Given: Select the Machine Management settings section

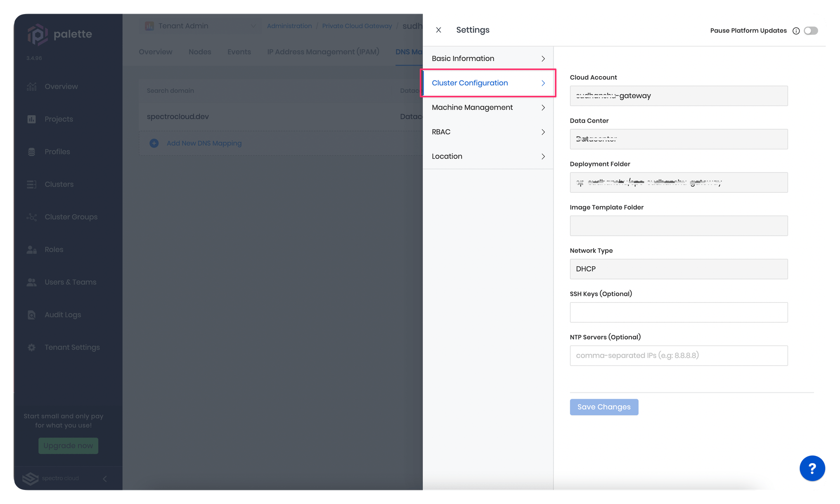Looking at the screenshot, I should click(x=488, y=108).
